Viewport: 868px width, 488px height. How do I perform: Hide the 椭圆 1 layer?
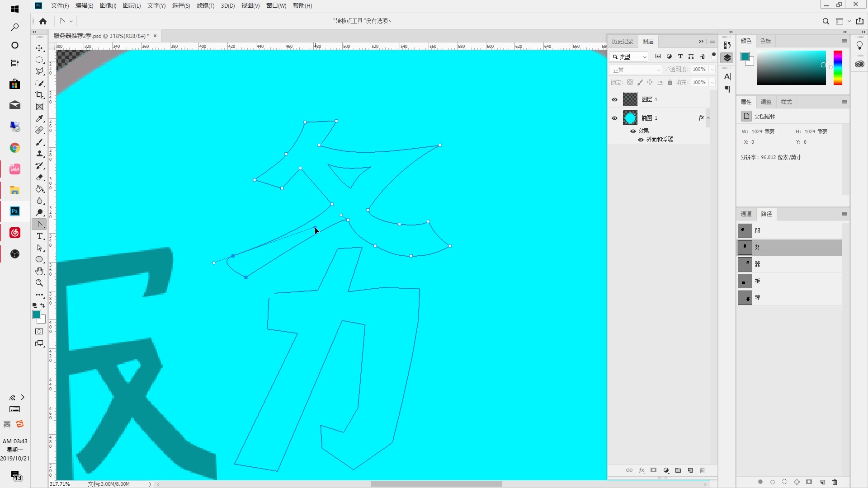click(x=614, y=118)
